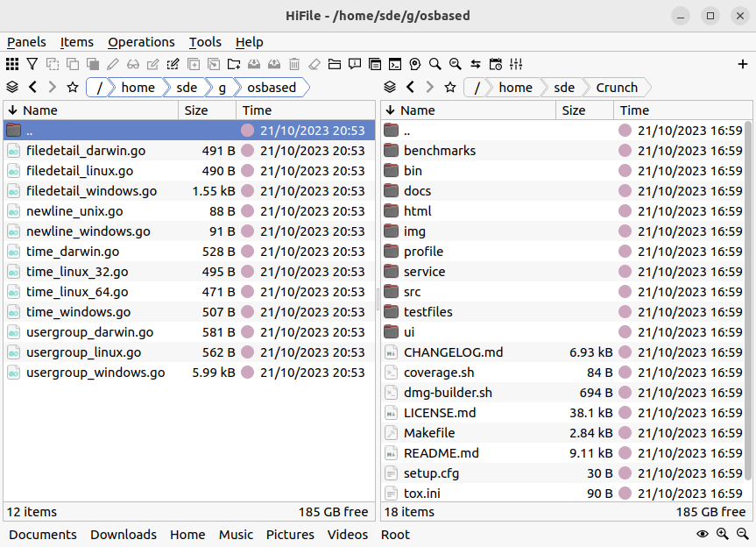Click the zoom out magnifier at bottom right
This screenshot has width=756, height=547.
coord(743,534)
